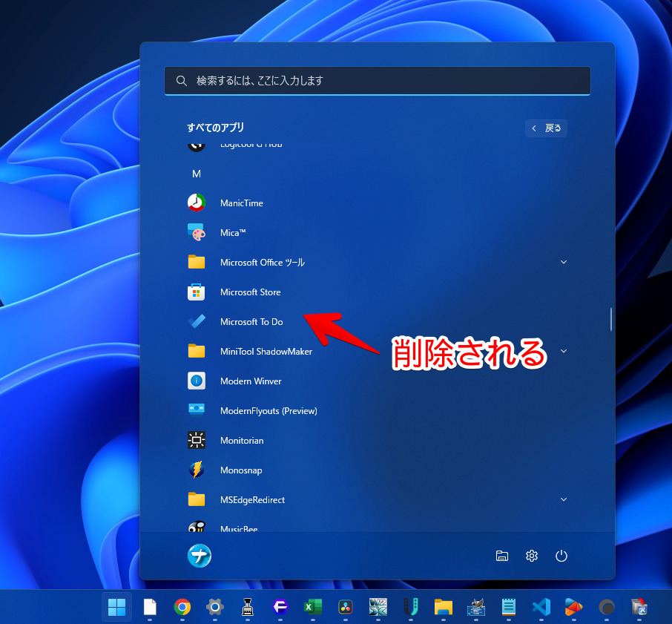
Task: Click the Microsoft Office ツール folder icon
Action: tap(197, 262)
